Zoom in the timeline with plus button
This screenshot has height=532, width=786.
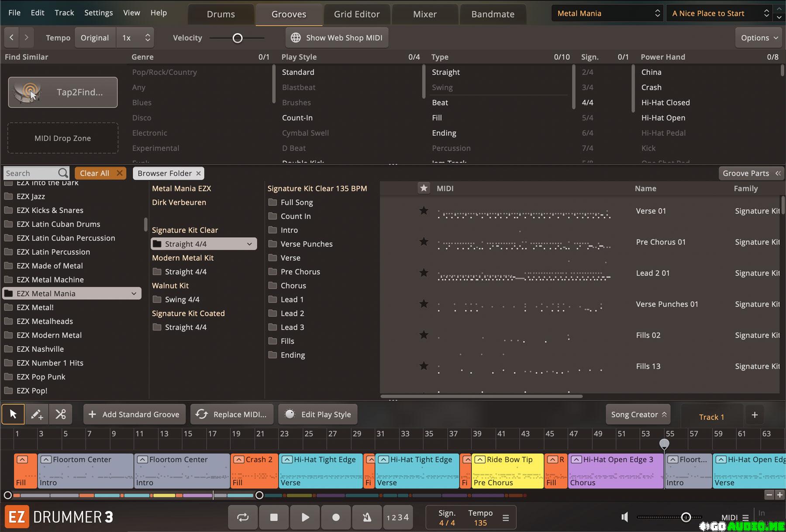coord(780,495)
